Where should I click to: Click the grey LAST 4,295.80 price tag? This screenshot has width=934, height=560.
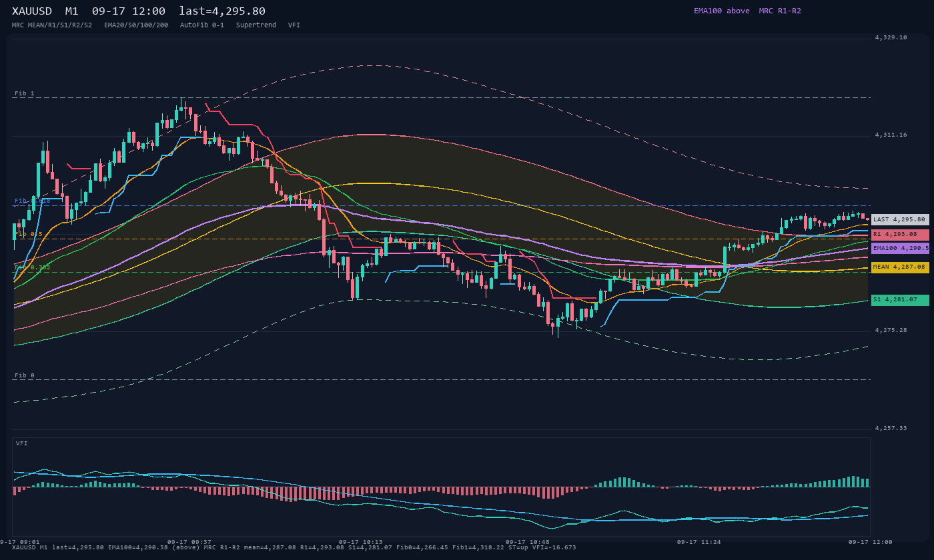(x=900, y=219)
